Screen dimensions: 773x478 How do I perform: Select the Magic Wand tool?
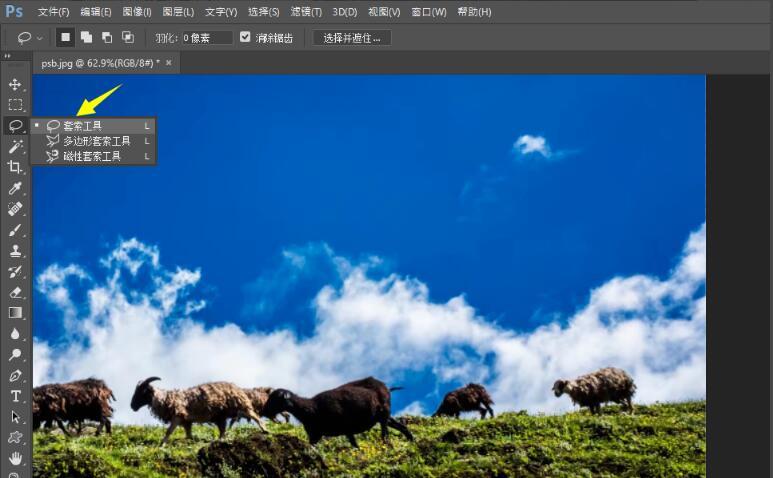click(15, 146)
